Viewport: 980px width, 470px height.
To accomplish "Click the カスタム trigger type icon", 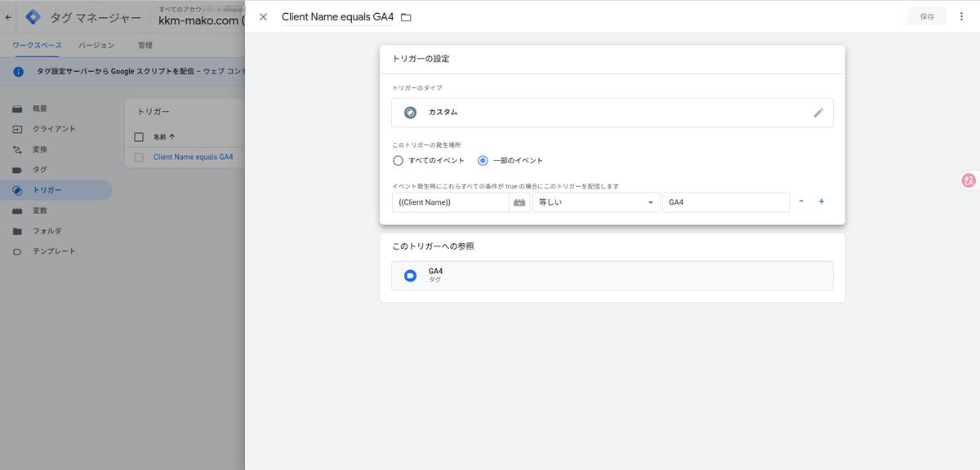I will 411,113.
